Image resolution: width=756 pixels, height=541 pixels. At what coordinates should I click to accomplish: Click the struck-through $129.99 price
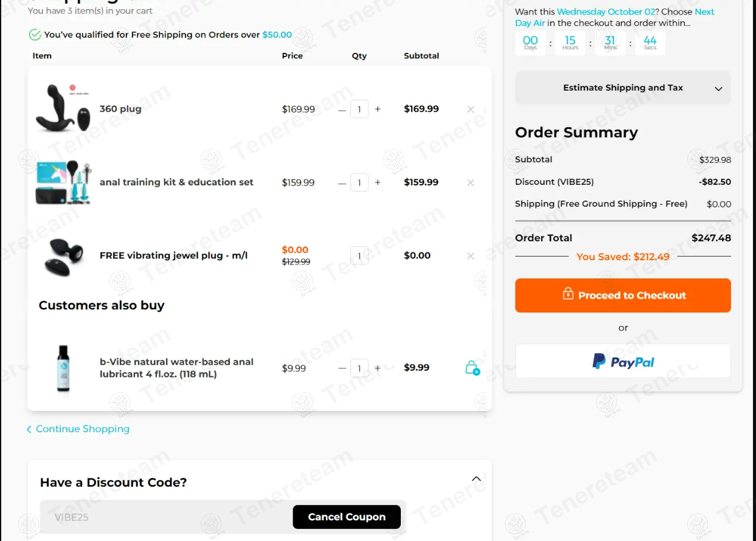click(x=296, y=262)
